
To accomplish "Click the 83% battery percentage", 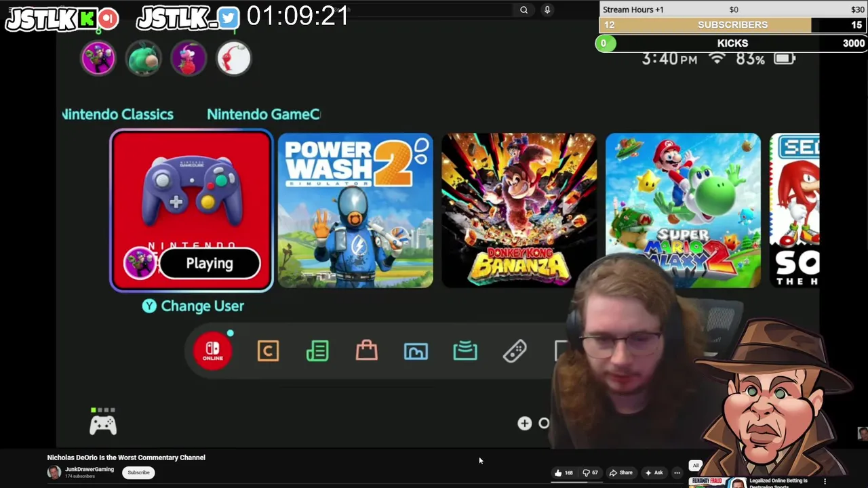I will tap(751, 59).
